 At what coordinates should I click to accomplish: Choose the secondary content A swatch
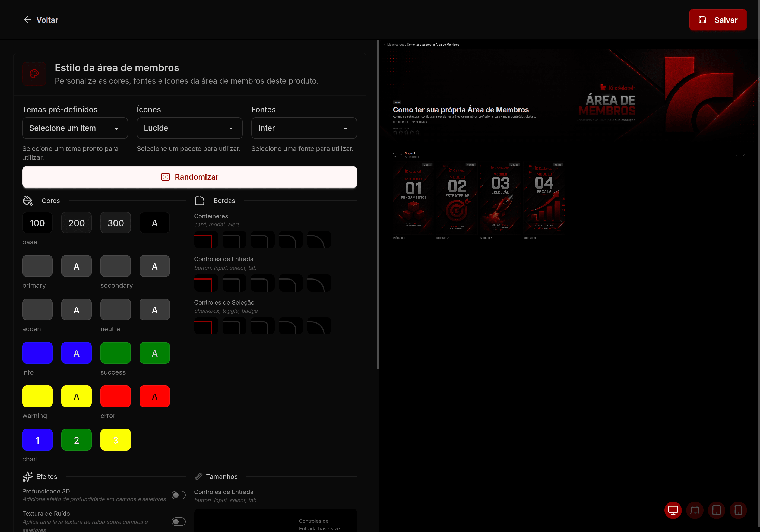[x=155, y=266]
